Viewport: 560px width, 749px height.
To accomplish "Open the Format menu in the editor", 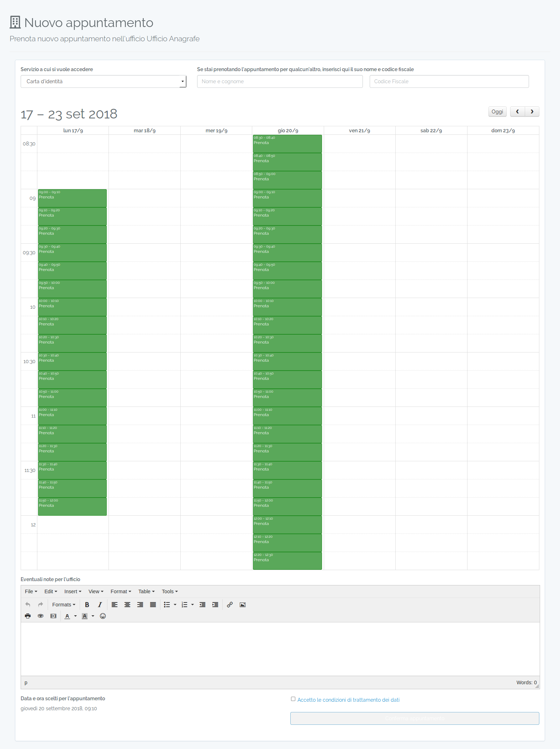I will [121, 591].
